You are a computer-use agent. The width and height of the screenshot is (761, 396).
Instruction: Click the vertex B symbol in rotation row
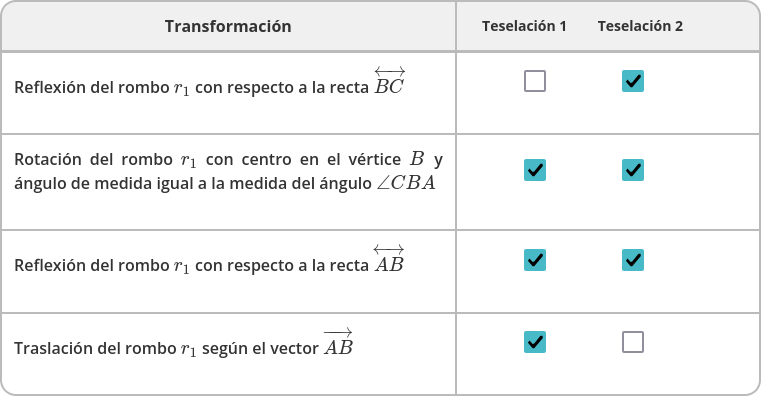tap(417, 159)
